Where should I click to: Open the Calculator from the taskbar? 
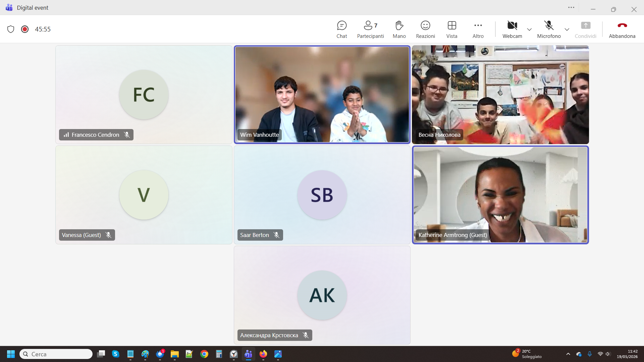(219, 354)
